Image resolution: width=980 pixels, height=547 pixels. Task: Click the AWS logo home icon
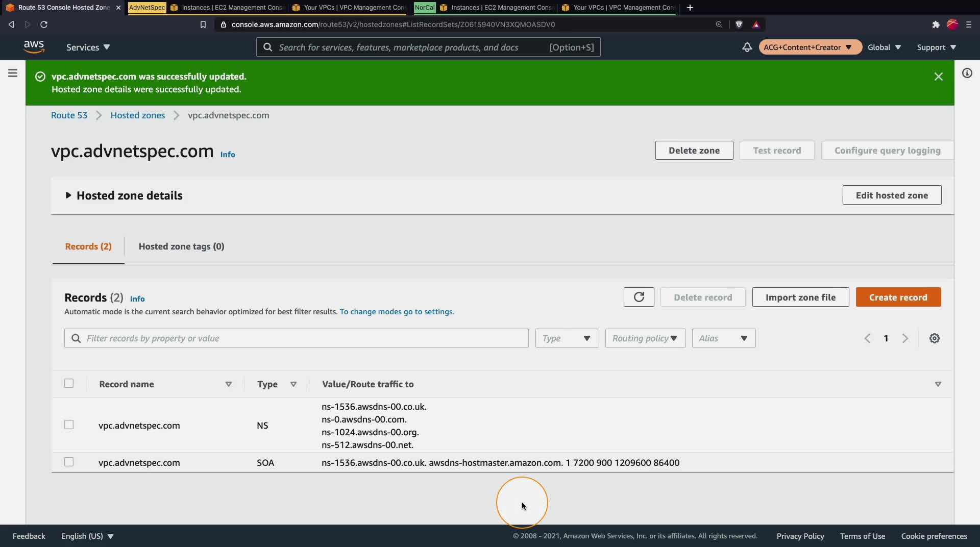point(34,47)
